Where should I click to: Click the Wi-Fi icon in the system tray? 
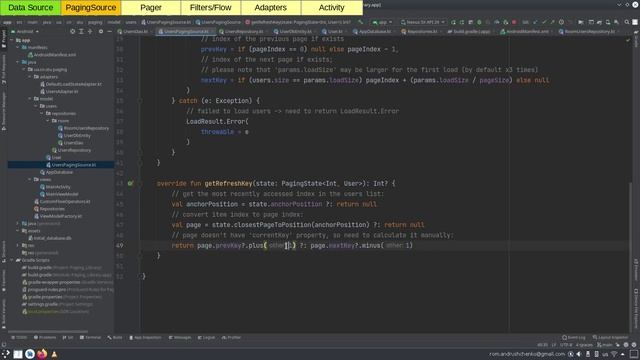614,354
